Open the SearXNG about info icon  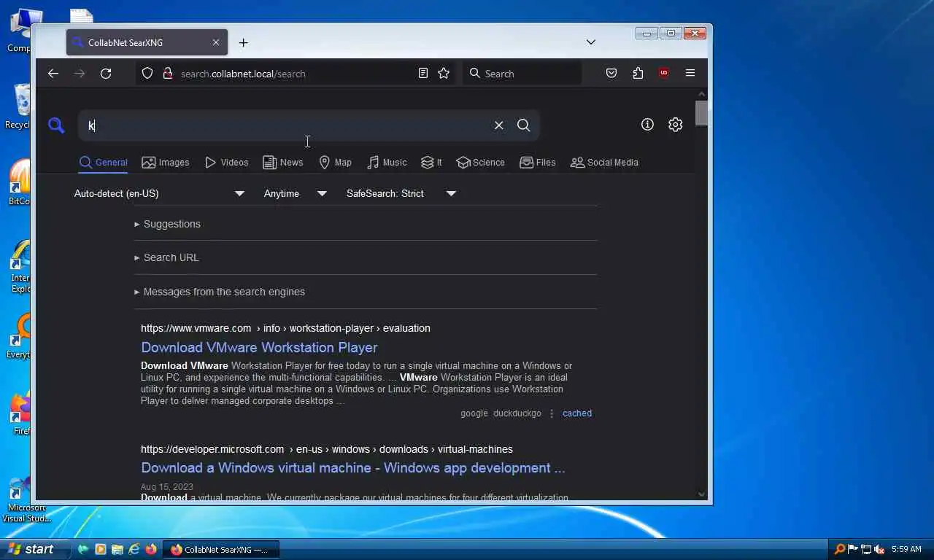[x=647, y=125]
